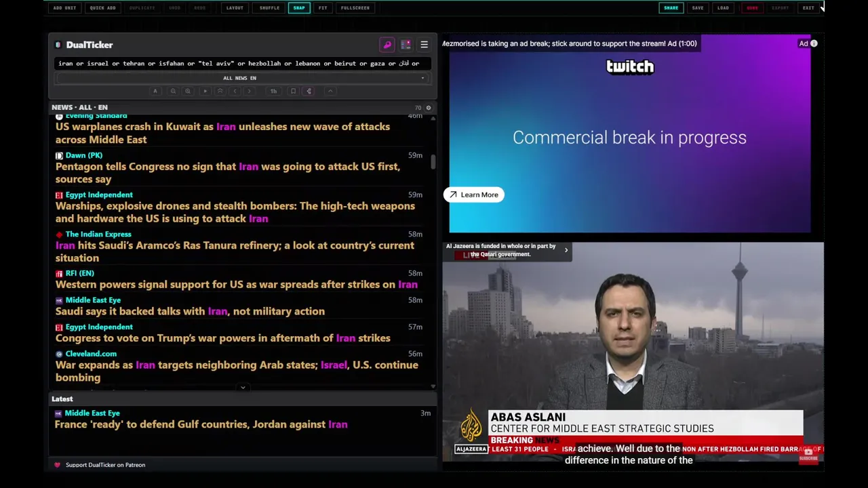Click the DualTicker logo icon
Viewport: 868px width, 488px height.
58,45
